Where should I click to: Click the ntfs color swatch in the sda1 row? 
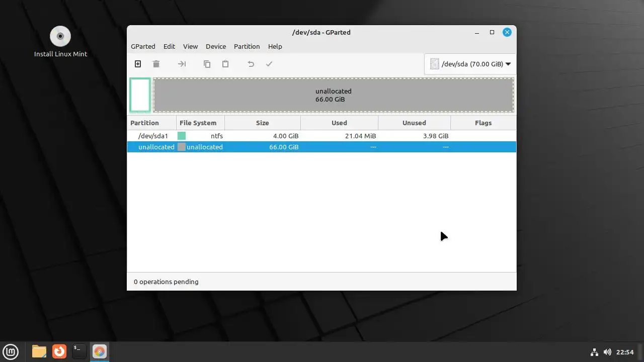(182, 136)
